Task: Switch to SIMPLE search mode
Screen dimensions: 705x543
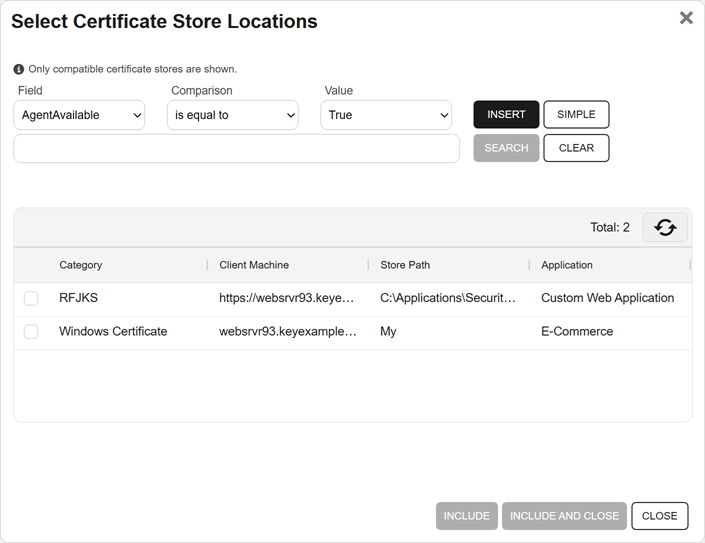Action: point(576,115)
